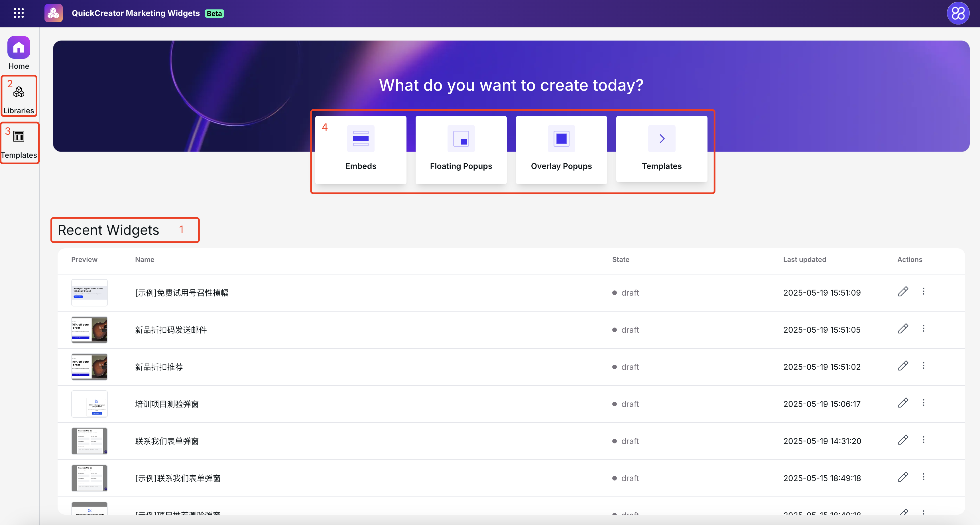Edit the 新品折扣码发送邮件 widget with its pencil icon
Image resolution: width=980 pixels, height=525 pixels.
[x=903, y=329]
